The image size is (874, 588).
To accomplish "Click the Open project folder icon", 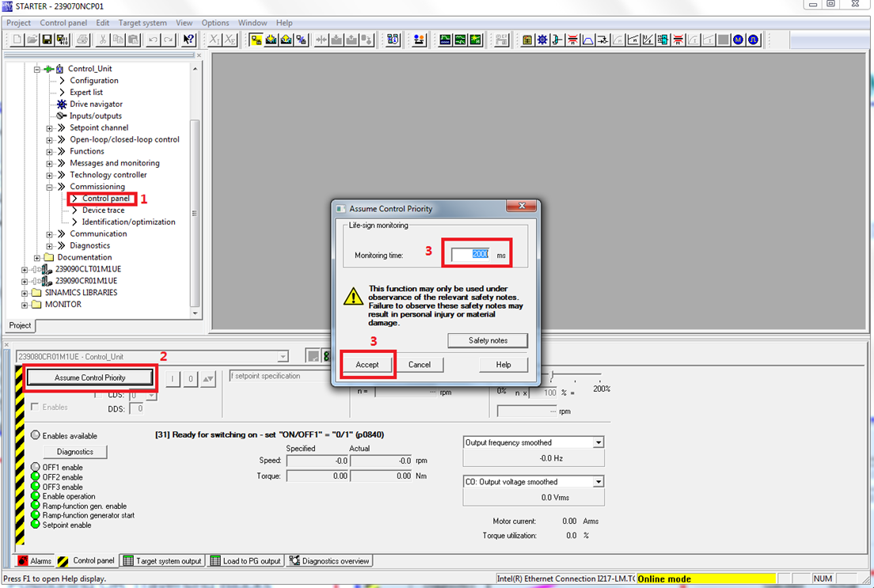I will [x=32, y=40].
